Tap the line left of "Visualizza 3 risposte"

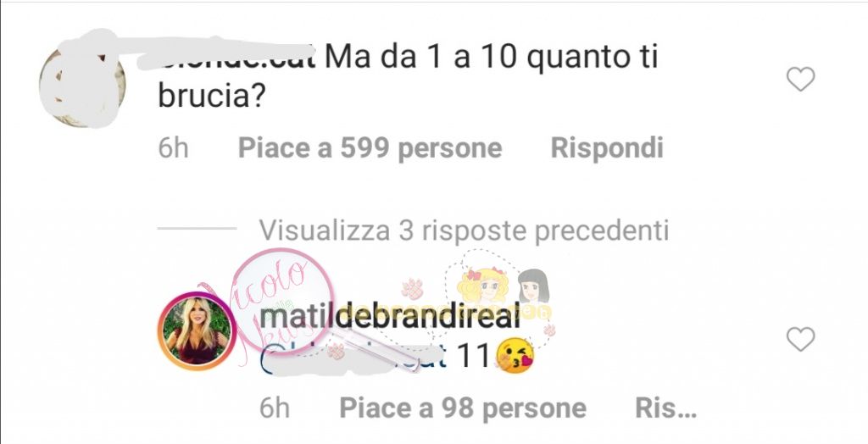197,228
